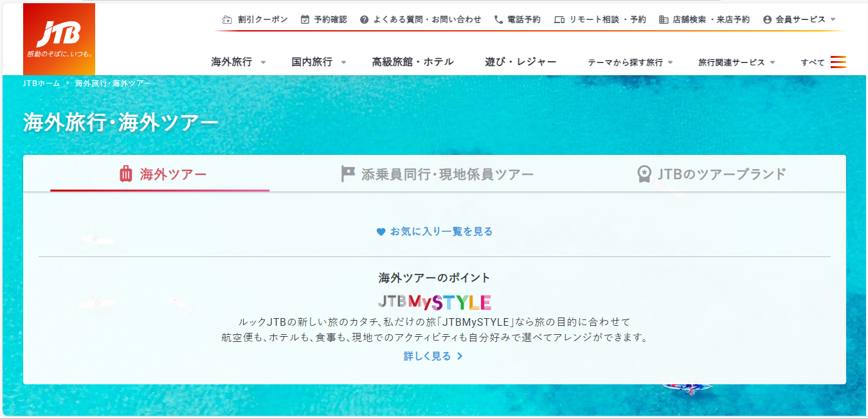Click the question mark icon for よくある質問
The image size is (868, 419).
[x=365, y=20]
